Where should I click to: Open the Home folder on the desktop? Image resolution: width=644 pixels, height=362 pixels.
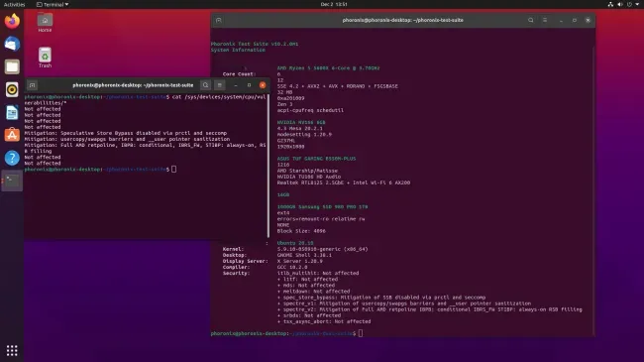(45, 23)
